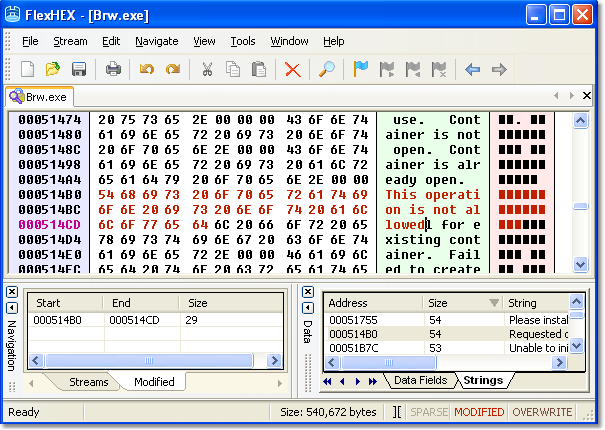Select the modified range row 000514B0
Viewport: 605px width, 430px height.
[x=155, y=320]
